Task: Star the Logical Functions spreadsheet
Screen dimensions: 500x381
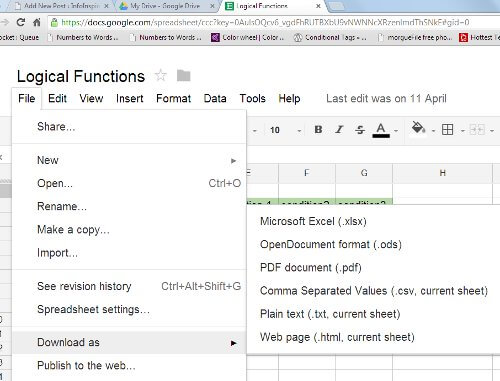Action: coord(161,75)
